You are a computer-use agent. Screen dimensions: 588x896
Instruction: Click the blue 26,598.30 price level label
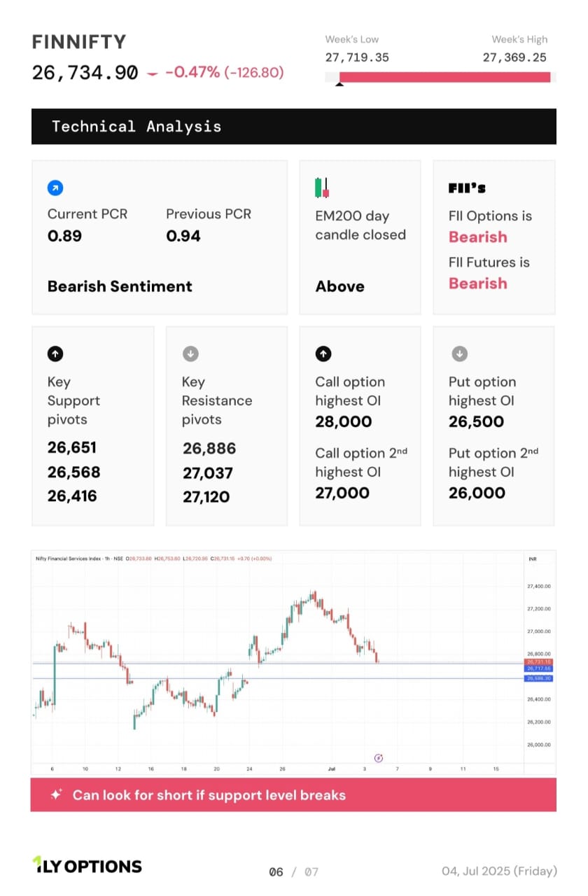pyautogui.click(x=538, y=678)
